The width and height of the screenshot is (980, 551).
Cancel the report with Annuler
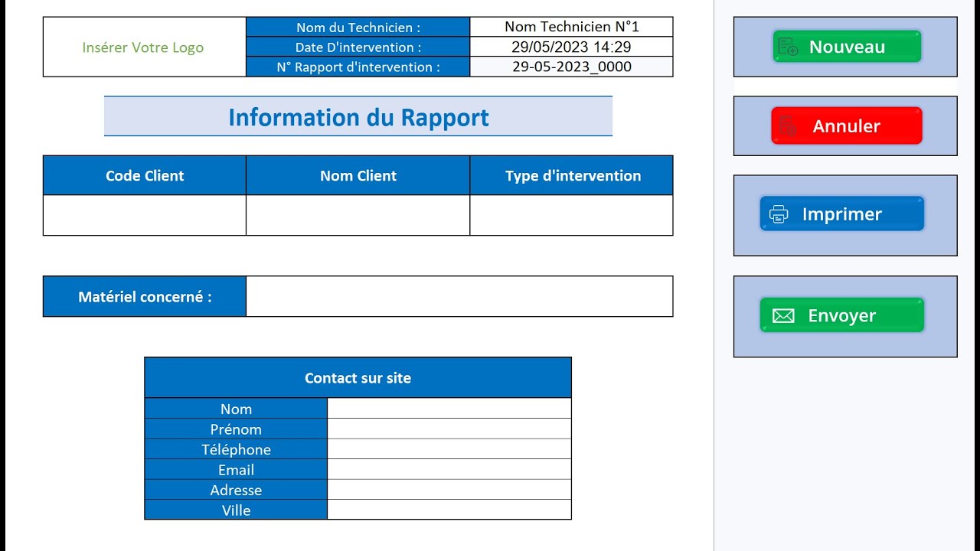pyautogui.click(x=846, y=126)
